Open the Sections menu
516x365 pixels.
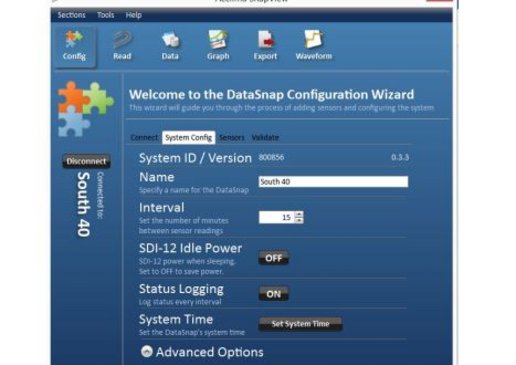pyautogui.click(x=71, y=15)
